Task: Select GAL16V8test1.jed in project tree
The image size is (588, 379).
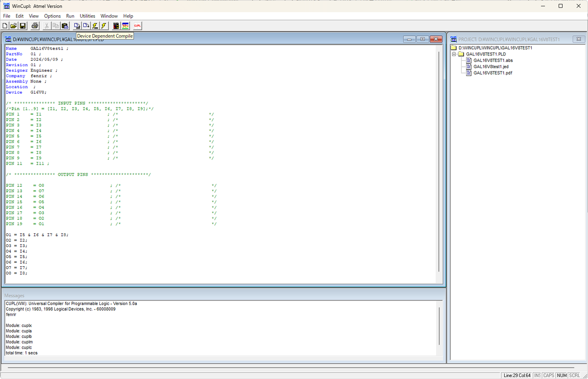Action: point(490,67)
